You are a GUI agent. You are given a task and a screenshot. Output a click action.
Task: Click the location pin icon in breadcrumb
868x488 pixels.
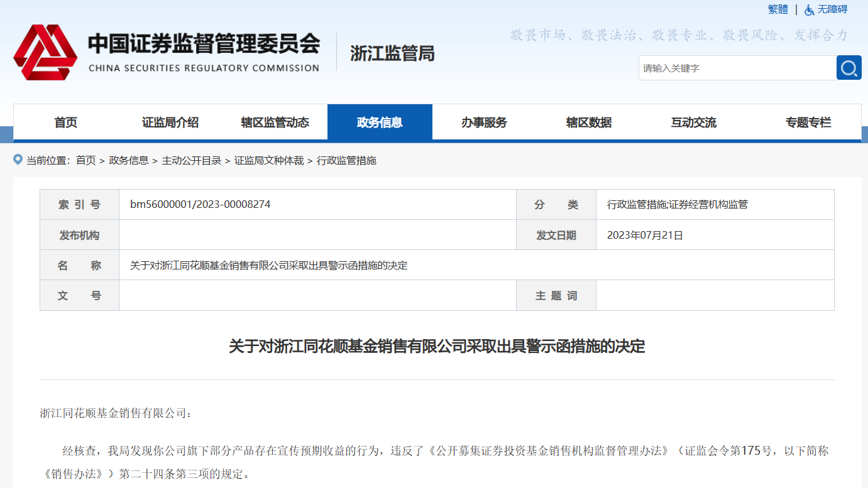click(18, 160)
